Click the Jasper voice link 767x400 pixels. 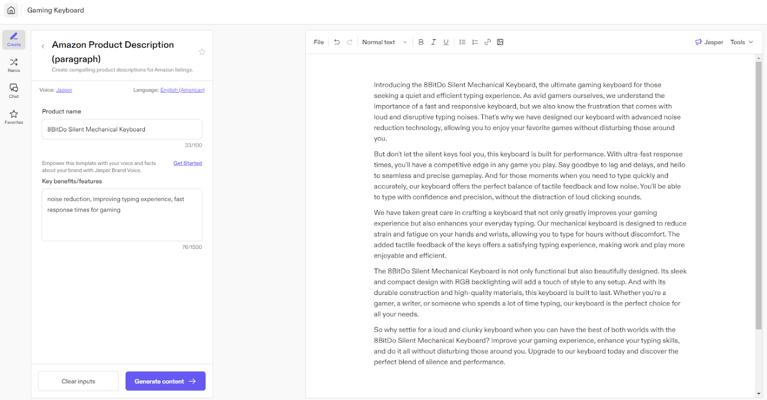click(64, 90)
